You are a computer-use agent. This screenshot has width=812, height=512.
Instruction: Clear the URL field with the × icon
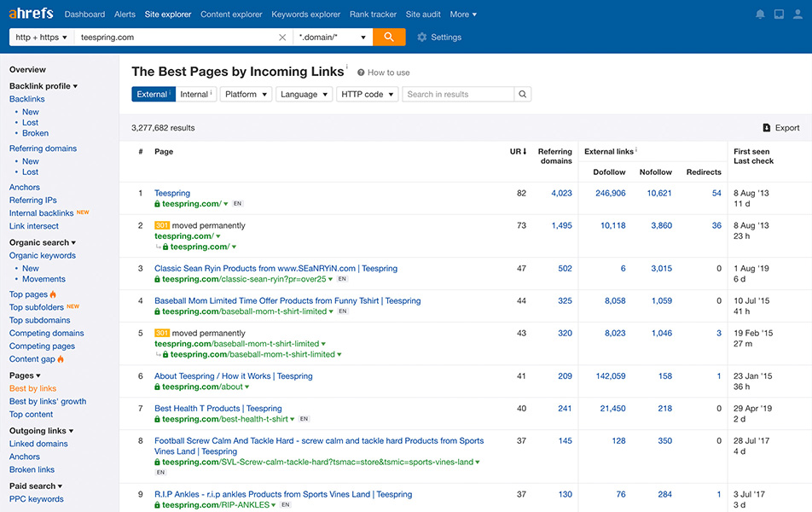point(282,38)
